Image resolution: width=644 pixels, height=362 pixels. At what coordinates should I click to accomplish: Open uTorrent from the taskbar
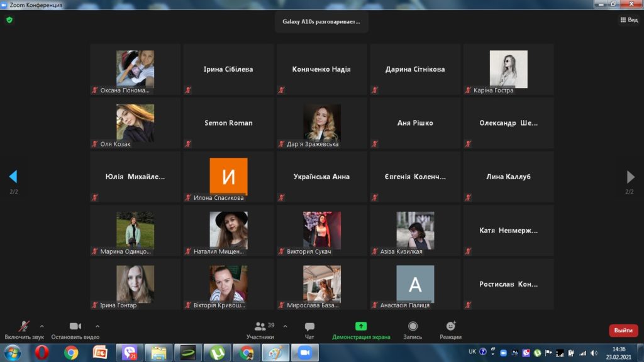[x=218, y=353]
